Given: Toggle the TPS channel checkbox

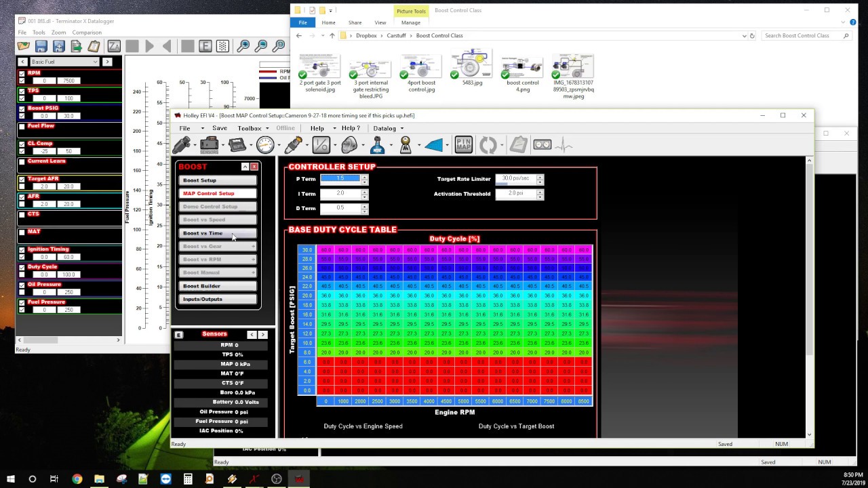Looking at the screenshot, I should click(x=22, y=91).
